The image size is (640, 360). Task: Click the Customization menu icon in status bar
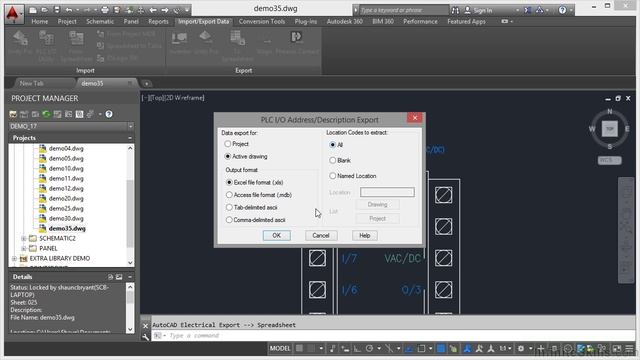coord(629,349)
